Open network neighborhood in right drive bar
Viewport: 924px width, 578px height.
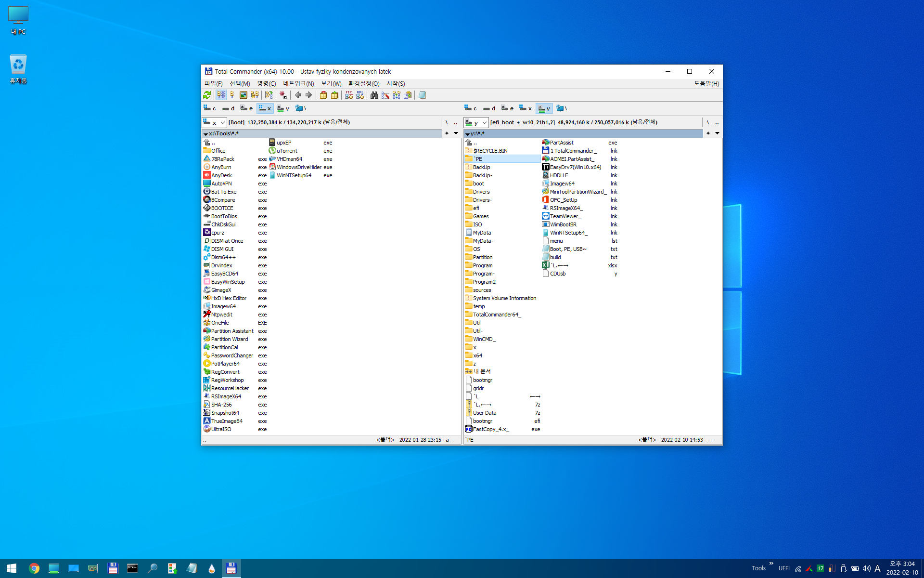[x=562, y=108]
